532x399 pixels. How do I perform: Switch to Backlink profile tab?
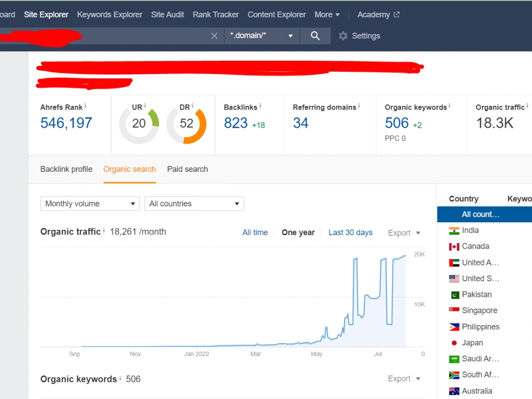click(x=66, y=169)
